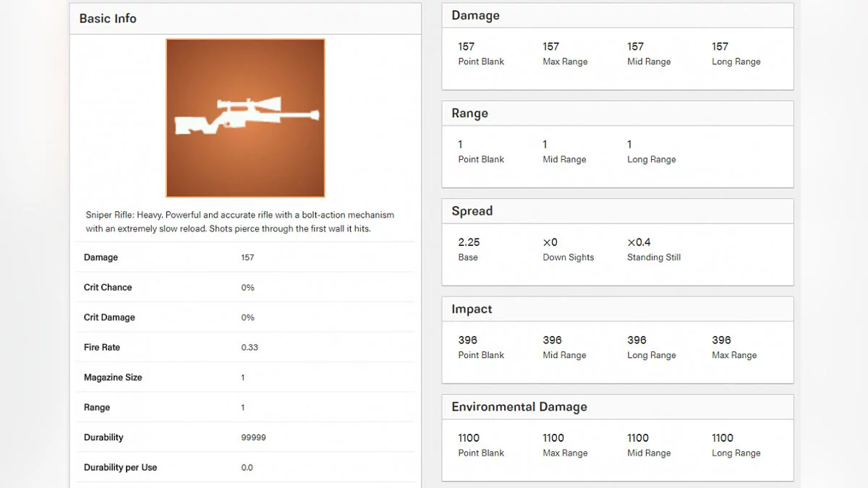
Task: Select the Impact section heading
Action: 472,309
